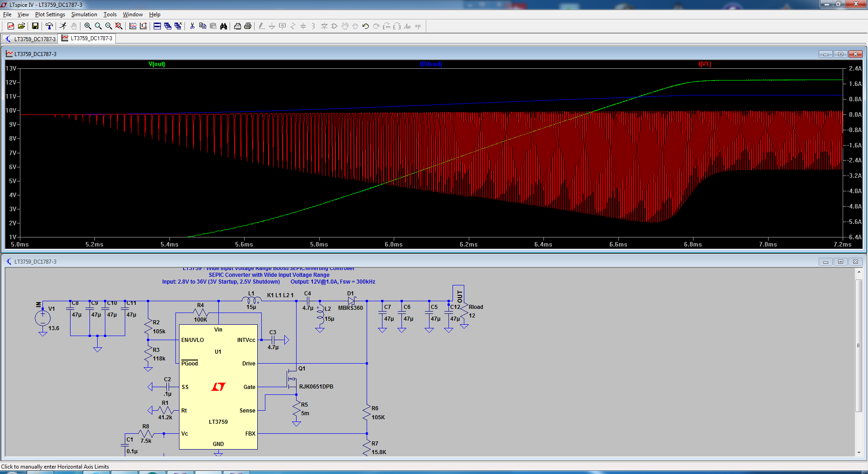Open the Control Panel hammer icon
Image resolution: width=868 pixels, height=474 pixels.
tap(49, 26)
